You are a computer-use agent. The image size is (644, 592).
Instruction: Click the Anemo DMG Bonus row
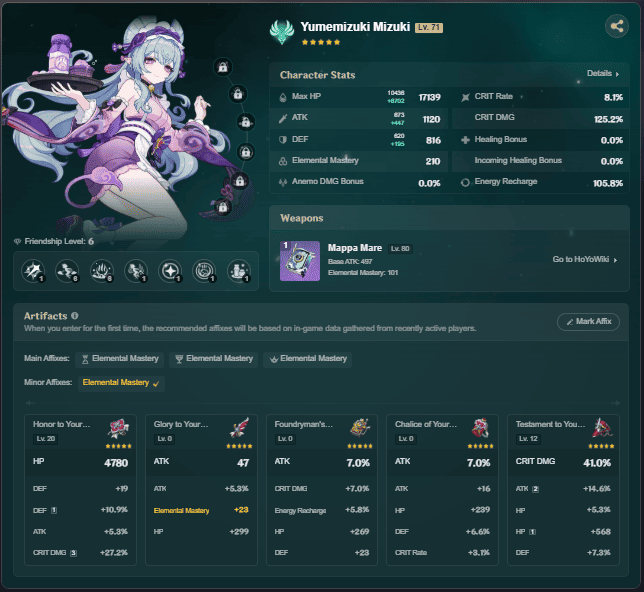(359, 182)
